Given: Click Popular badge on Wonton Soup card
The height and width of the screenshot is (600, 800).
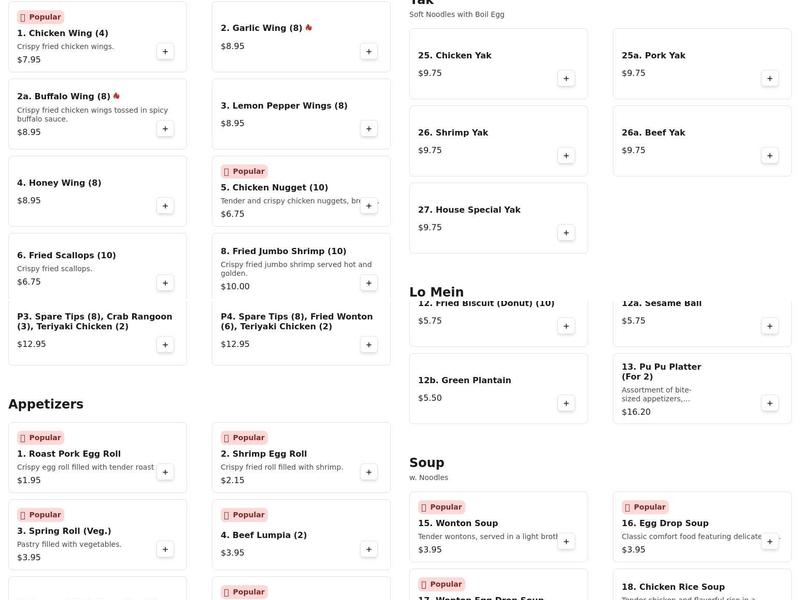Looking at the screenshot, I should 441,507.
